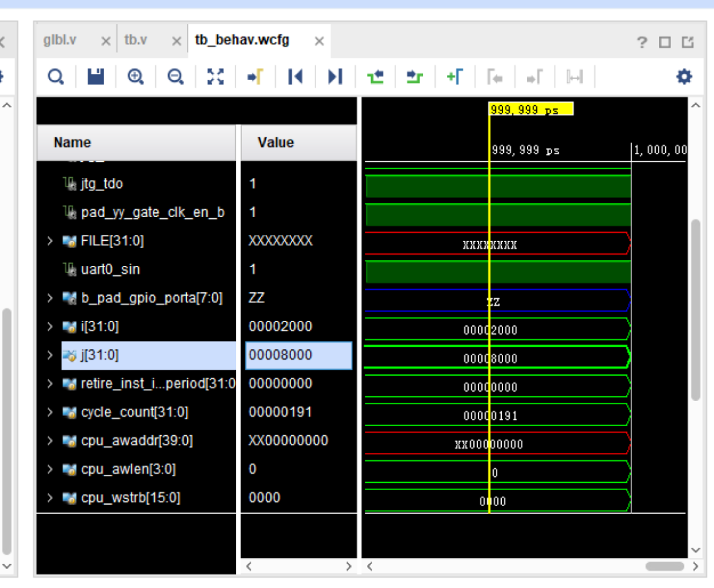The height and width of the screenshot is (588, 714).
Task: Select the cycle_count[31:0] signal name
Action: 134,412
